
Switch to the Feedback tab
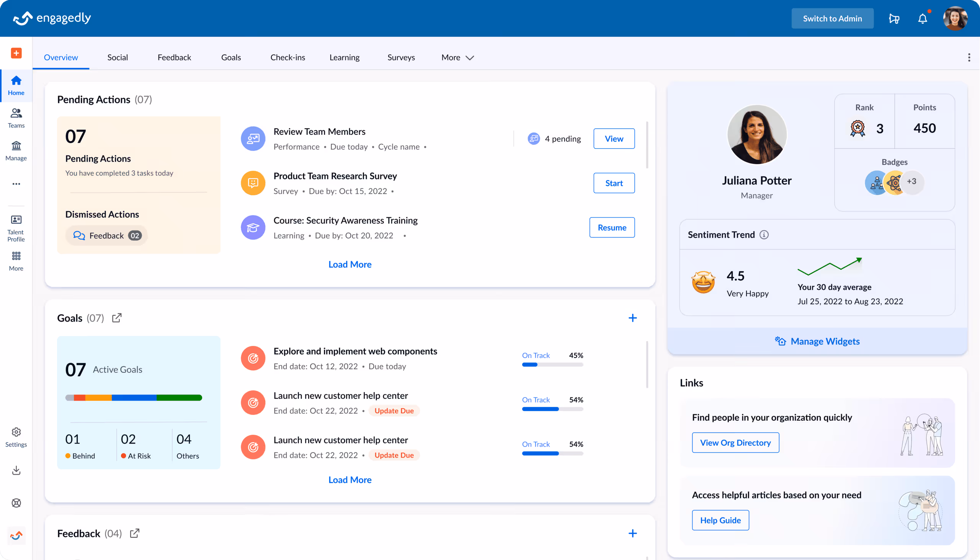pos(174,57)
